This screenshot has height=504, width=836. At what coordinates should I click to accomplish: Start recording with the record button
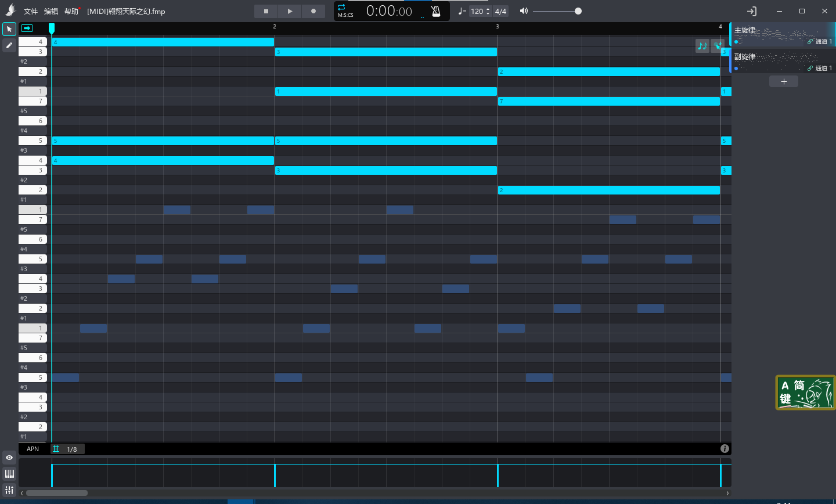[x=313, y=11]
